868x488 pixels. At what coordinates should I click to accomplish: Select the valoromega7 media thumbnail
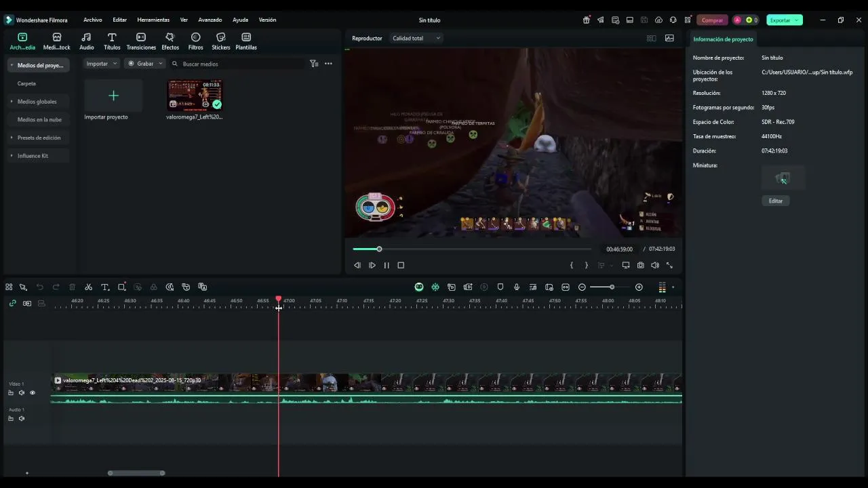click(195, 96)
